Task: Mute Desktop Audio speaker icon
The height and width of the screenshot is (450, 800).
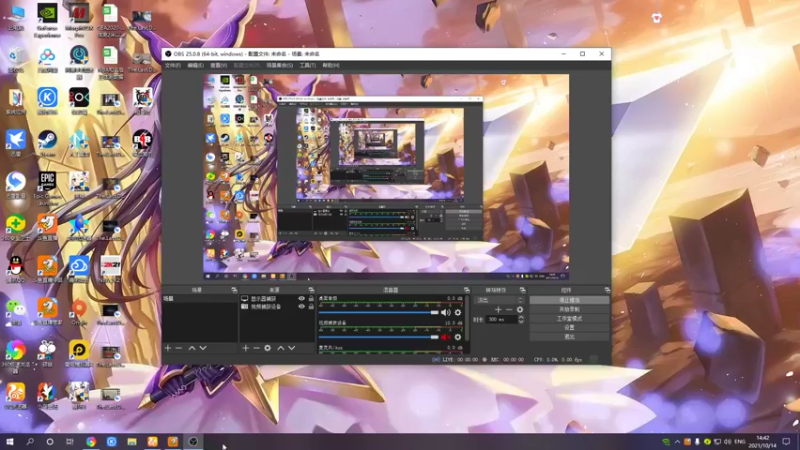Action: [x=445, y=312]
